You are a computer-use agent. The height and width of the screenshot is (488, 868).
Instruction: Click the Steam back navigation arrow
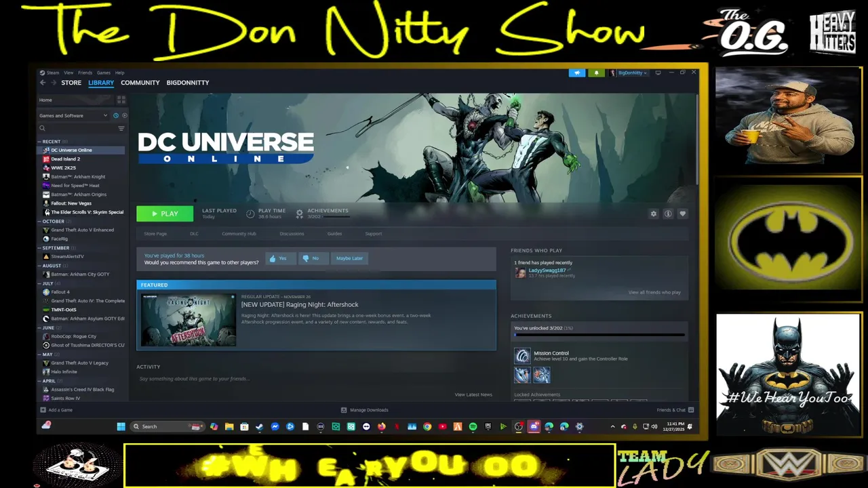pos(43,83)
